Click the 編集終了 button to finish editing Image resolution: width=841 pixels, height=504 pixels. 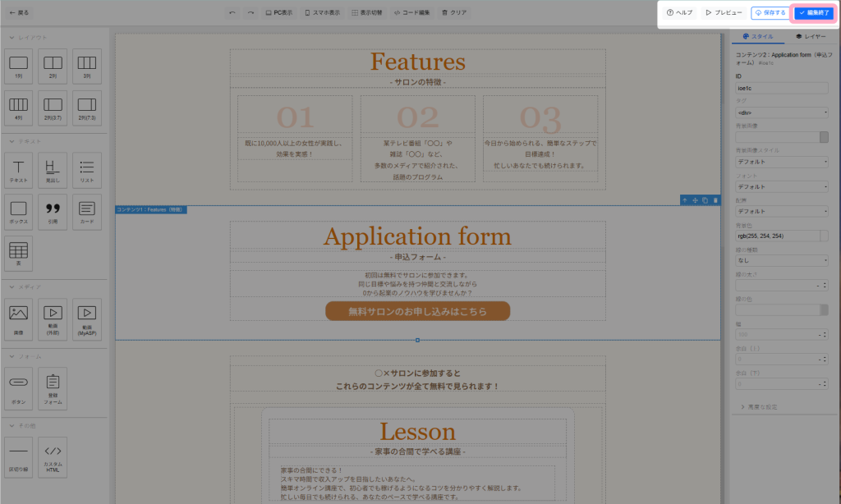click(x=813, y=13)
